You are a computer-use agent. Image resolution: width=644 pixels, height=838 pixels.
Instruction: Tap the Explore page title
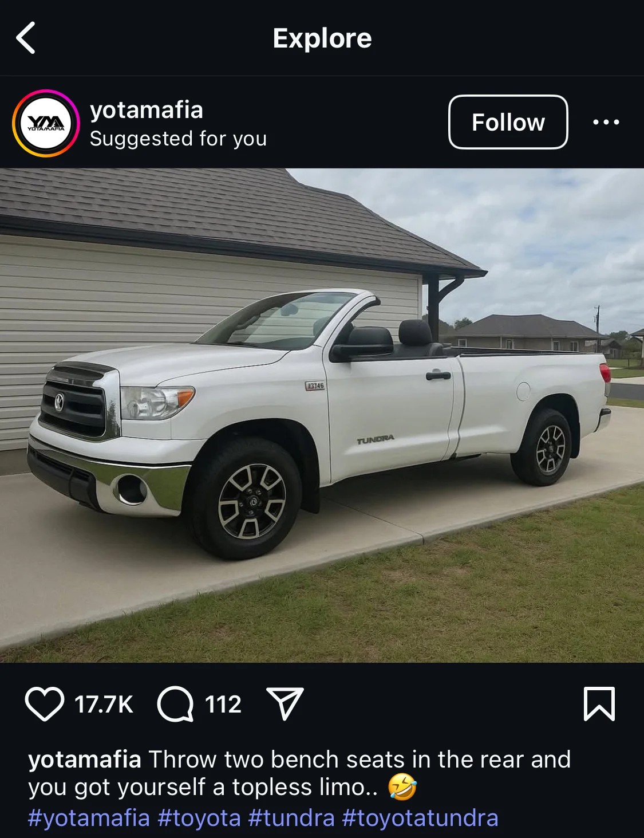(x=322, y=38)
